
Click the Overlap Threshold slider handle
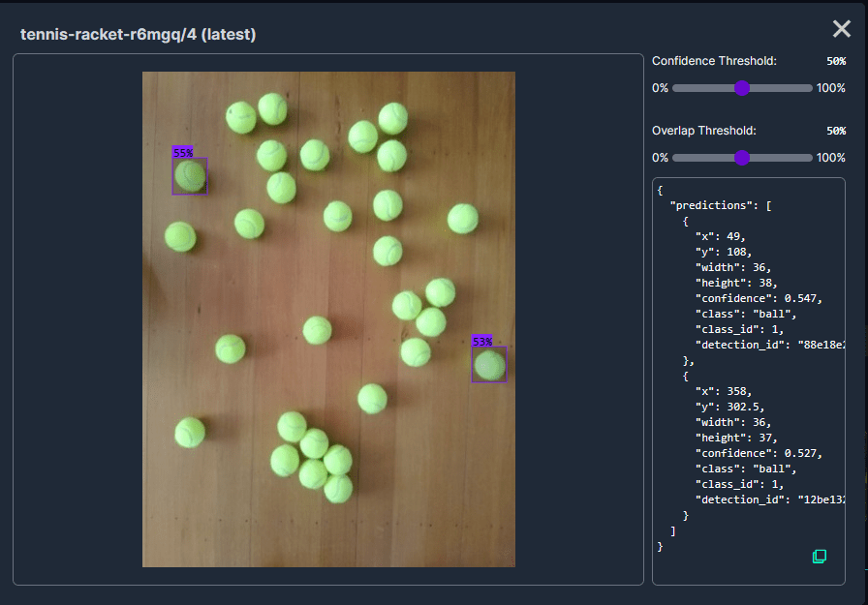point(742,158)
